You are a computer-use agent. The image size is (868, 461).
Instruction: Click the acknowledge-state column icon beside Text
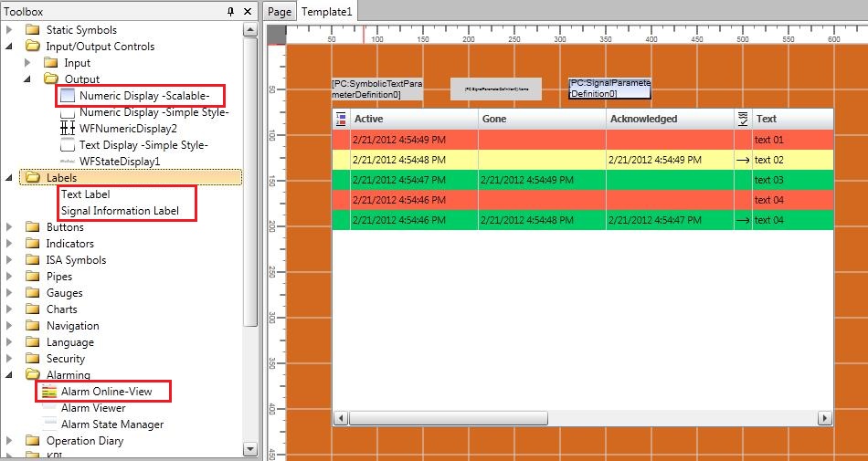743,119
